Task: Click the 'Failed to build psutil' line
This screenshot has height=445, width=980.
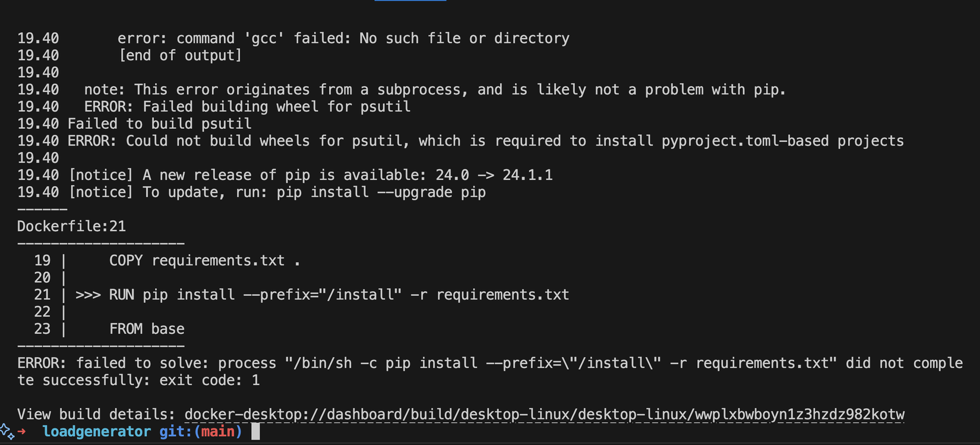Action: pos(159,124)
